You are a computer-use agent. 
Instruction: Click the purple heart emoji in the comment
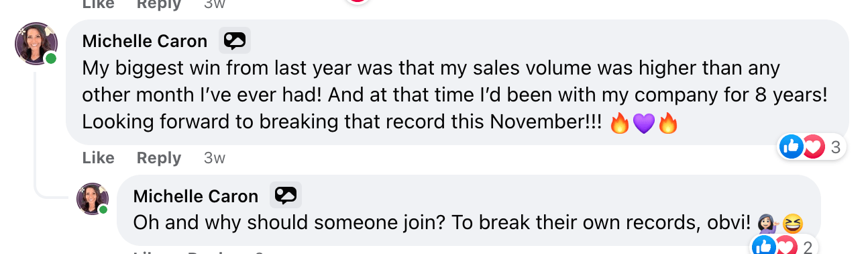pos(644,124)
